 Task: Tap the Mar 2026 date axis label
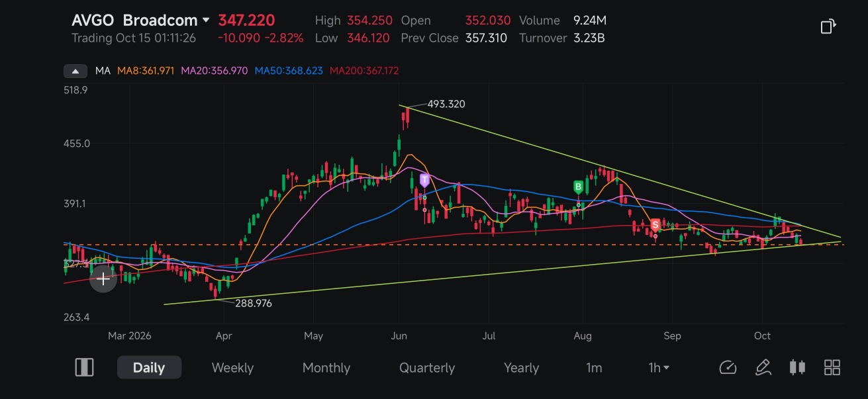[129, 335]
